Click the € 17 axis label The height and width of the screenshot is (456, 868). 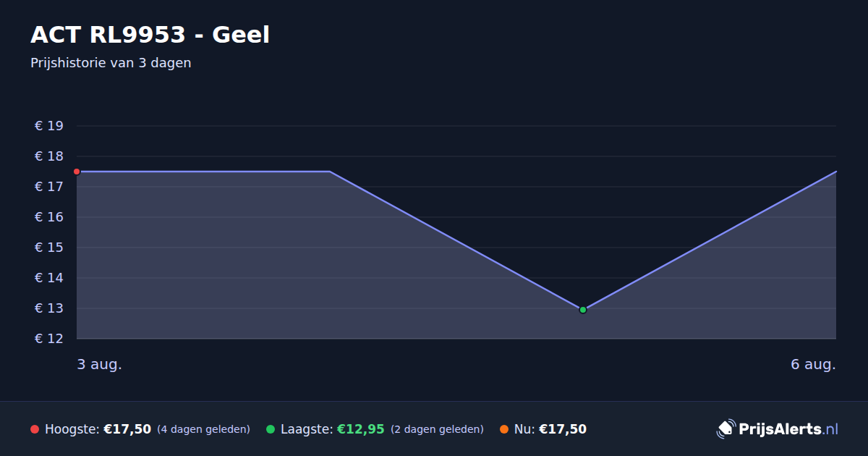tap(49, 187)
